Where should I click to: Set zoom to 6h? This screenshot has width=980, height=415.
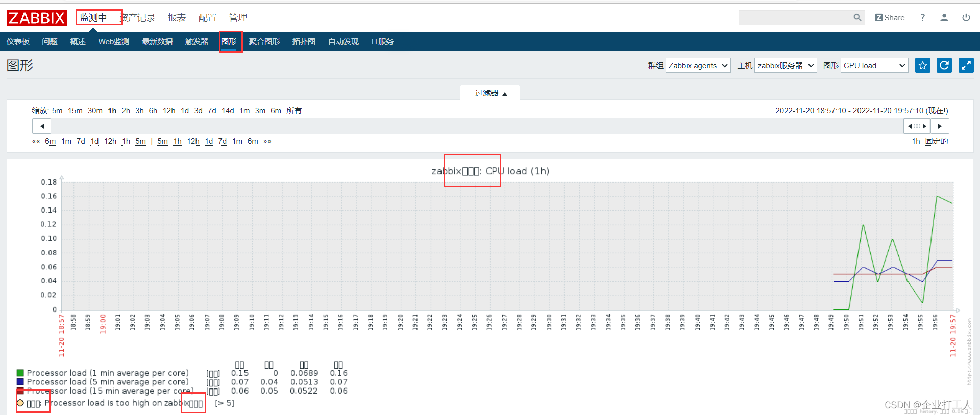pyautogui.click(x=153, y=111)
